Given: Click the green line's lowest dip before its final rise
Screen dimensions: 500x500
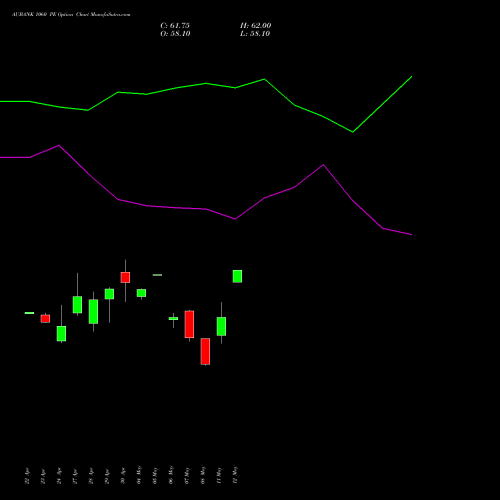Looking at the screenshot, I should tap(353, 132).
